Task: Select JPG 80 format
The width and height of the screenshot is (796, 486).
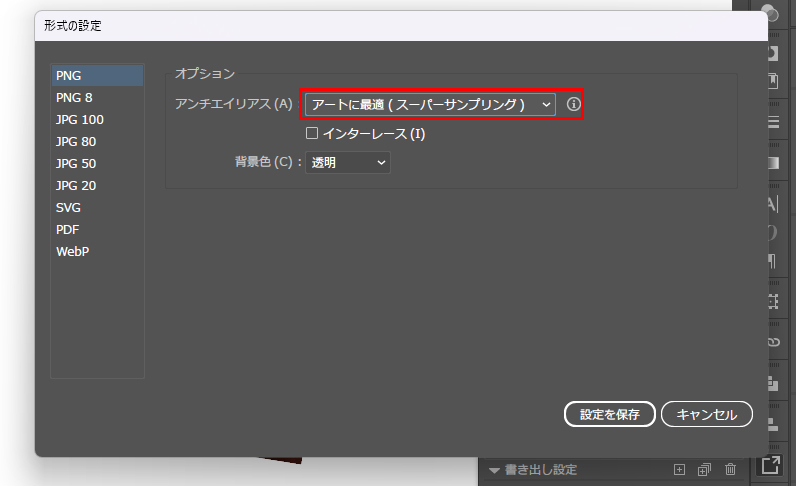Action: (97, 141)
